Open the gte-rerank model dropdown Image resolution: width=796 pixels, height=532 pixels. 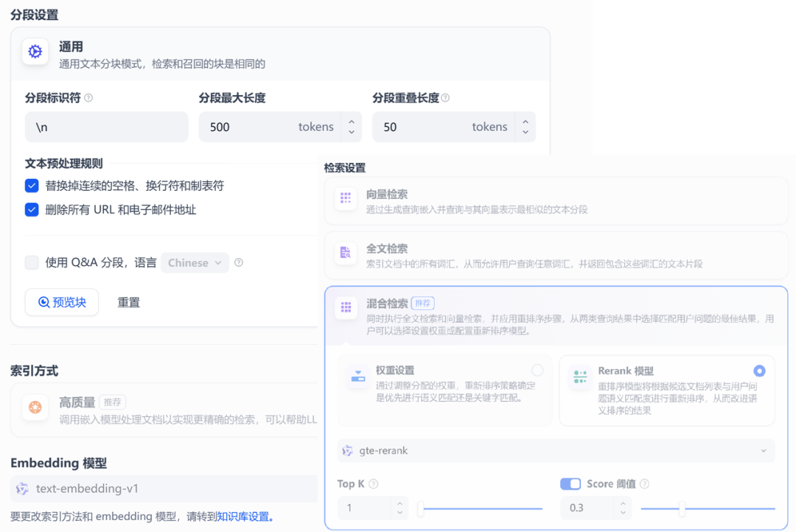click(x=556, y=451)
